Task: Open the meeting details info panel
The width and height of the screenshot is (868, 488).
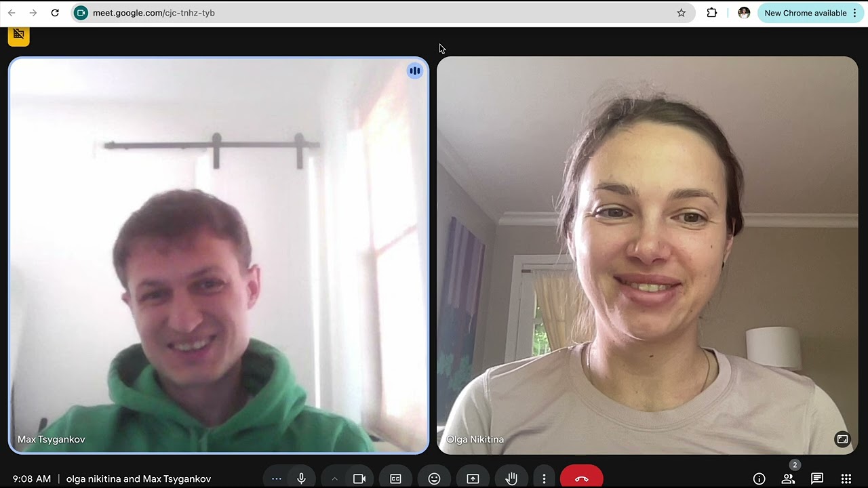Action: coord(759,479)
